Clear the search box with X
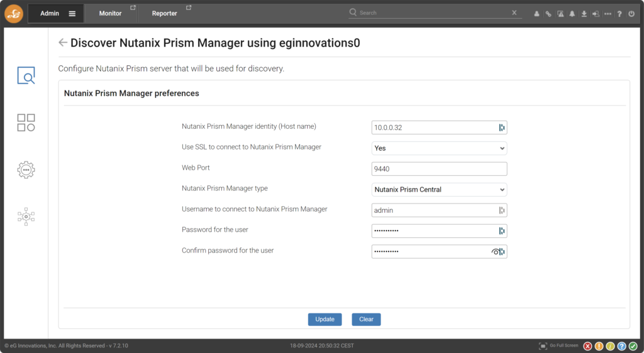Image resolution: width=644 pixels, height=353 pixels. tap(514, 13)
